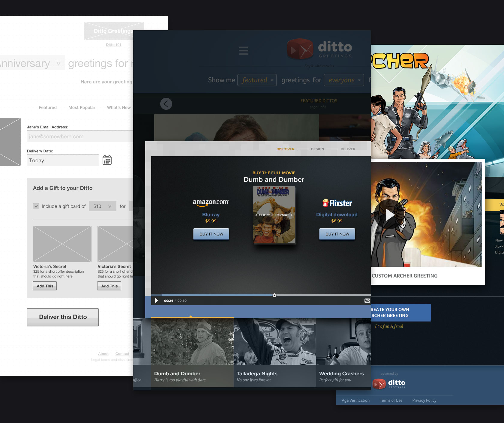Select the Design step tab

317,149
